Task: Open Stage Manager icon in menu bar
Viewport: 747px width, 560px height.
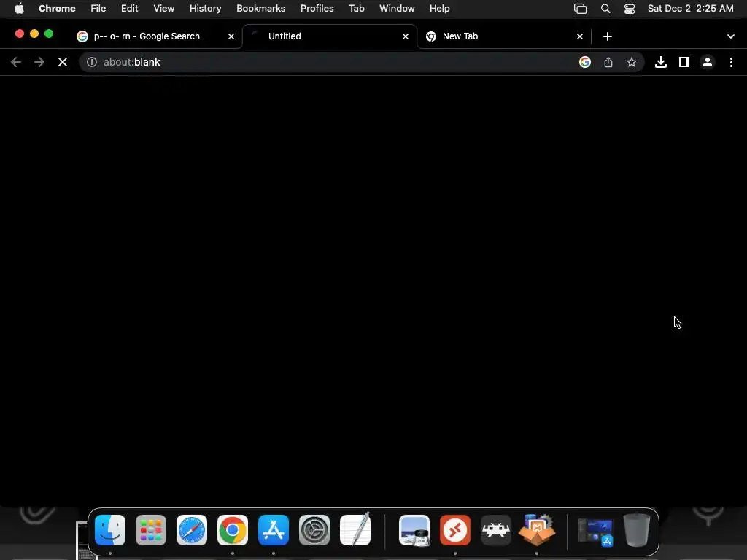Action: (x=580, y=9)
